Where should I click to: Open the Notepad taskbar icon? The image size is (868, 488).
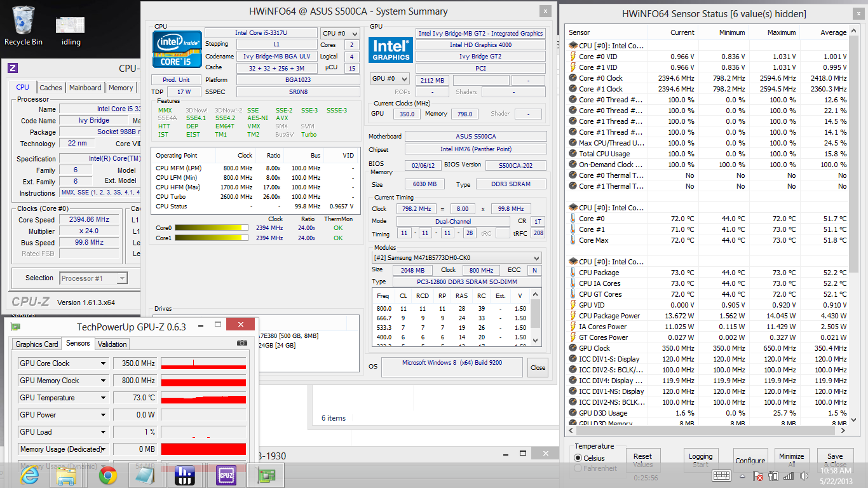click(x=146, y=475)
